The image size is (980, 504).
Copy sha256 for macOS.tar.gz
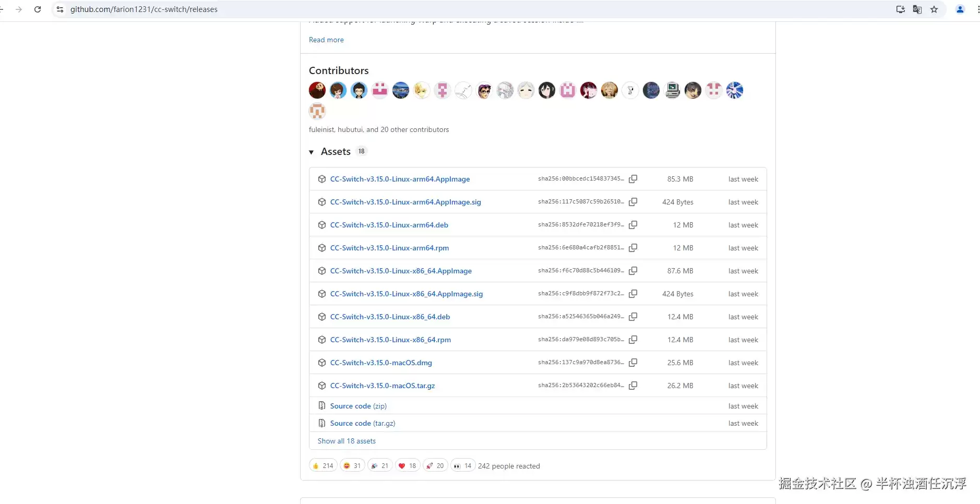(x=633, y=386)
